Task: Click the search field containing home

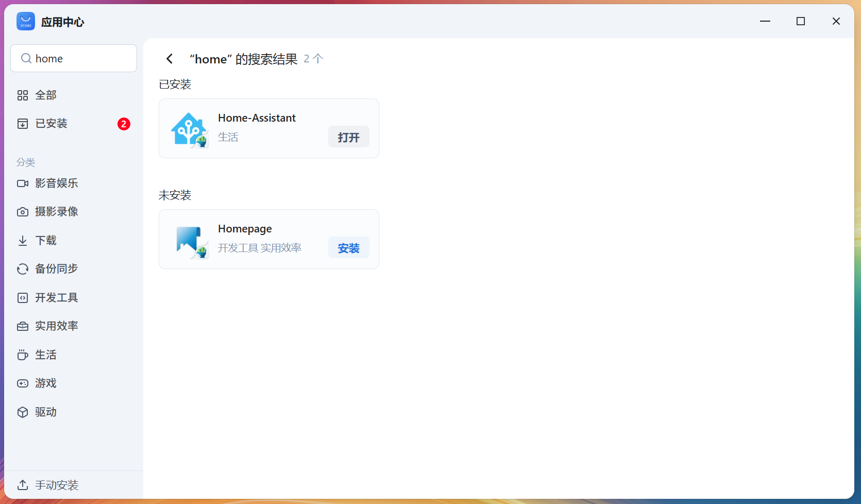Action: 82,59
